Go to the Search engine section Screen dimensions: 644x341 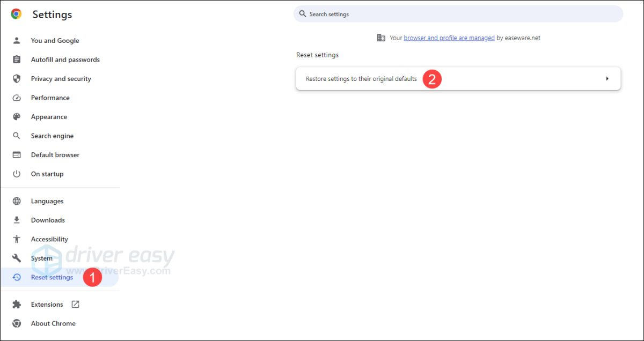click(x=52, y=136)
